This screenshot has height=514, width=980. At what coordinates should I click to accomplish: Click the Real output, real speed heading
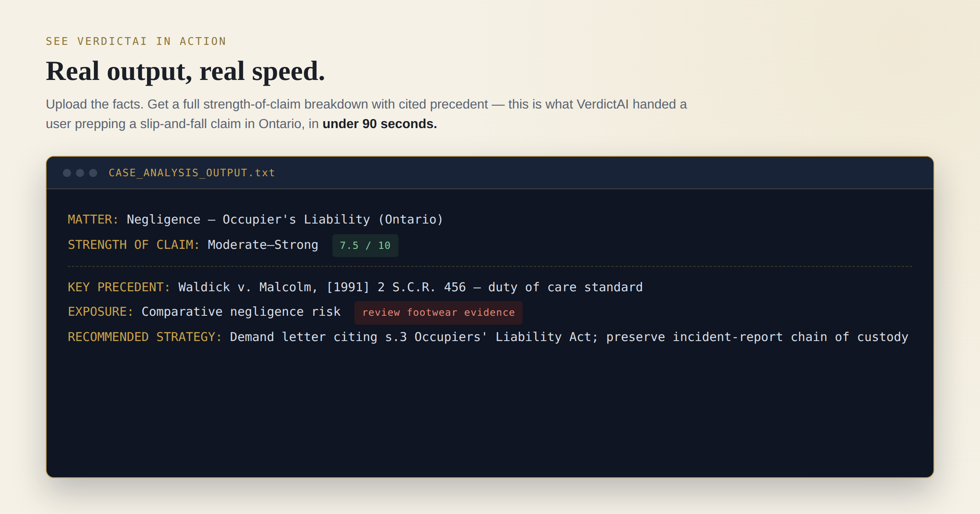coord(185,71)
